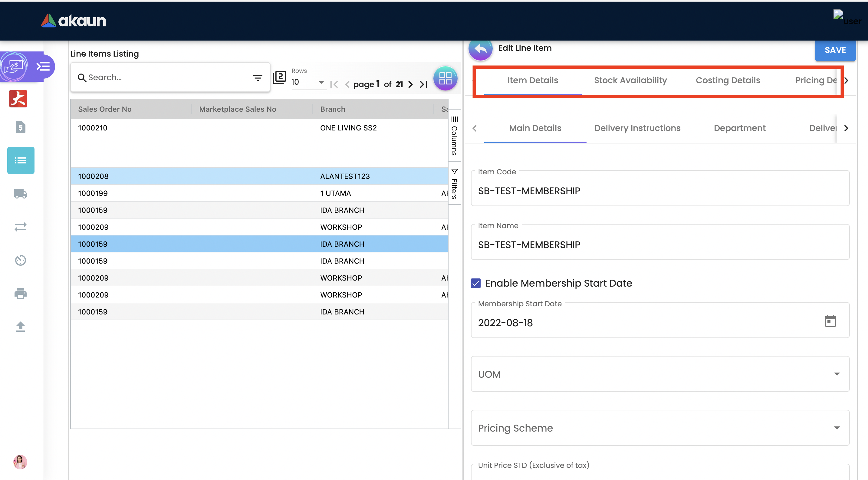Open the Delivery Instructions tab
Image resolution: width=868 pixels, height=480 pixels.
coord(637,128)
